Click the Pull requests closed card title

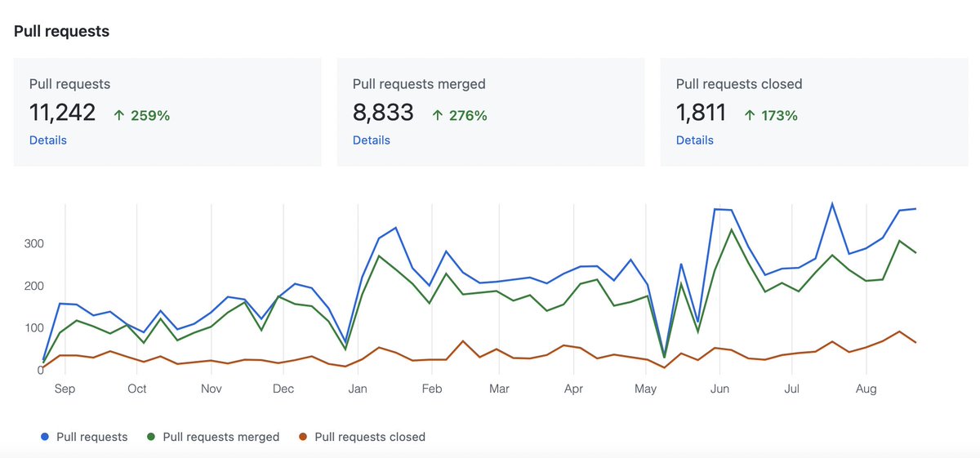pyautogui.click(x=739, y=84)
